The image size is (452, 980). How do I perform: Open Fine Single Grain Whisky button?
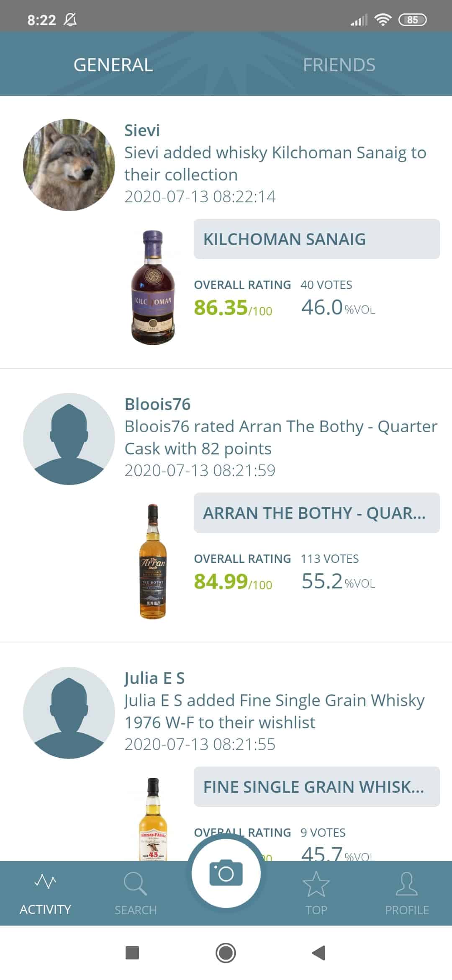(x=316, y=787)
